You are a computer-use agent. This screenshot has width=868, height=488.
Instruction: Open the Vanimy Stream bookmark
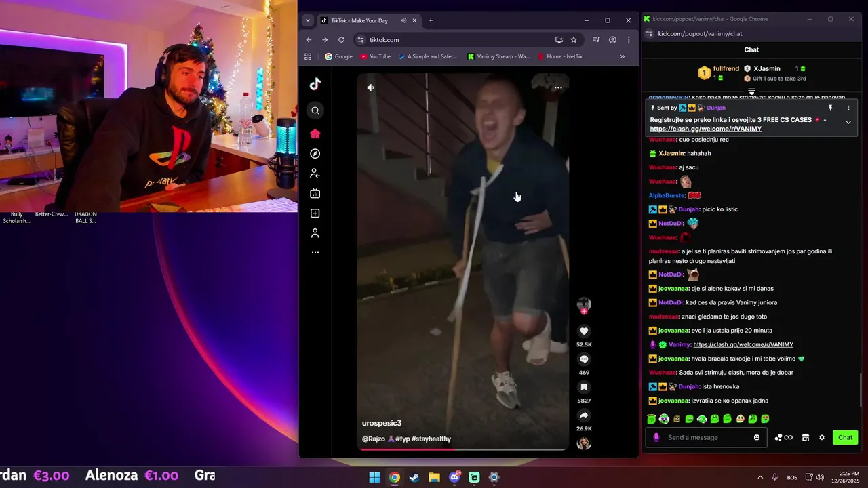(498, 57)
